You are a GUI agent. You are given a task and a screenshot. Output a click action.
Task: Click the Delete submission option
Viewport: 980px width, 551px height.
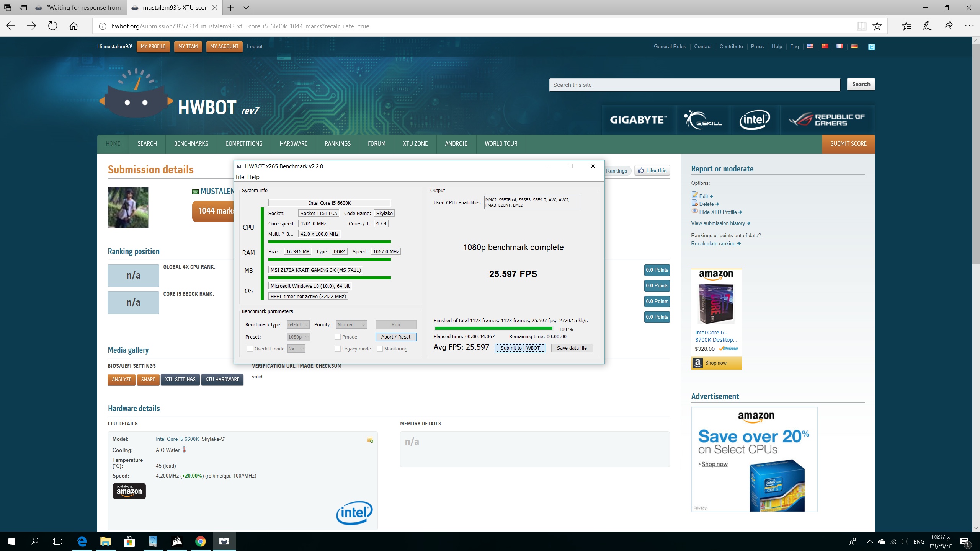pyautogui.click(x=706, y=204)
